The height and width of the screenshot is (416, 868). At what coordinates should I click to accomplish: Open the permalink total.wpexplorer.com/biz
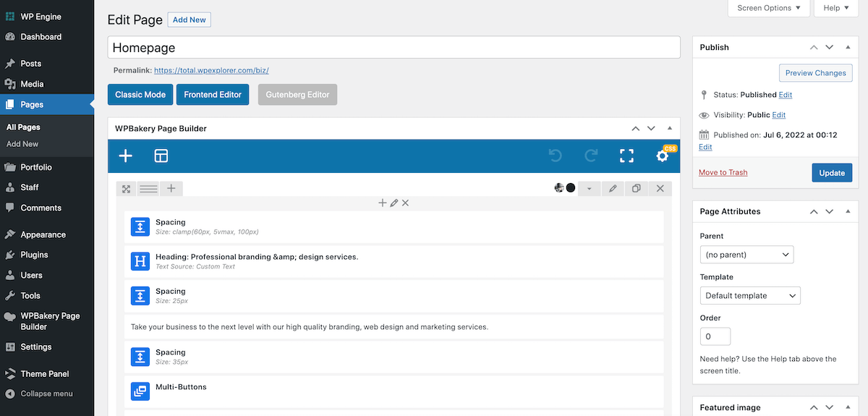coord(211,71)
